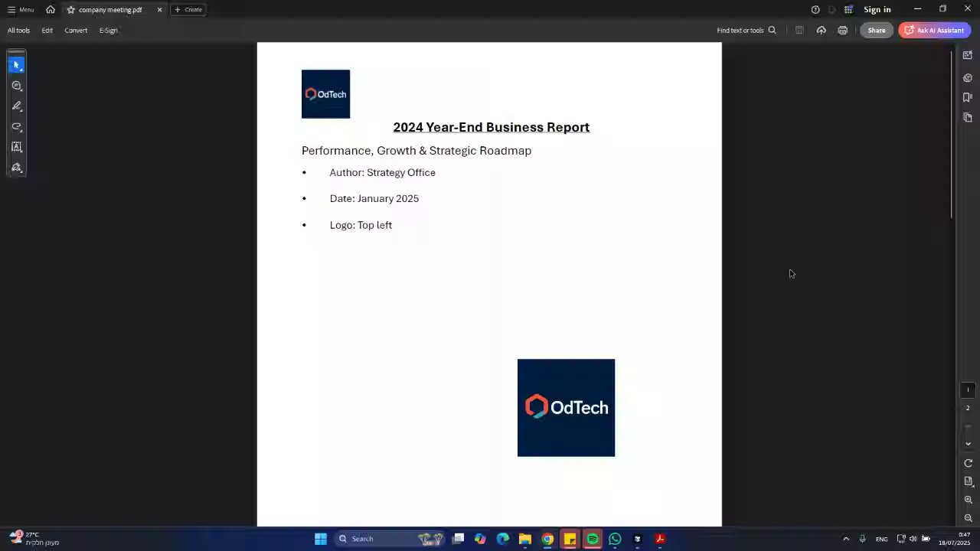Open the hamburger Menu
Screen dimensions: 980x551
21,10
